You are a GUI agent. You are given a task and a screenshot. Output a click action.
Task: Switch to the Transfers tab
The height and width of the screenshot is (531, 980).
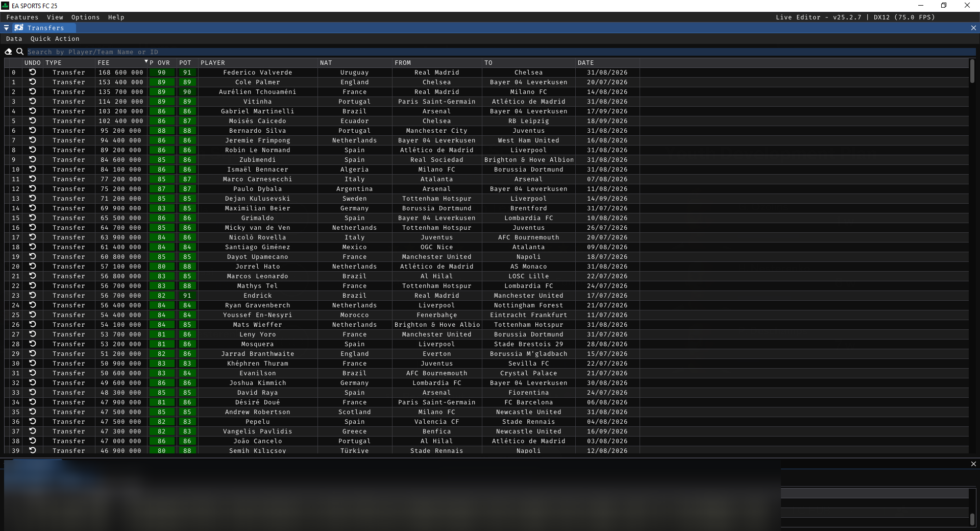tap(46, 28)
